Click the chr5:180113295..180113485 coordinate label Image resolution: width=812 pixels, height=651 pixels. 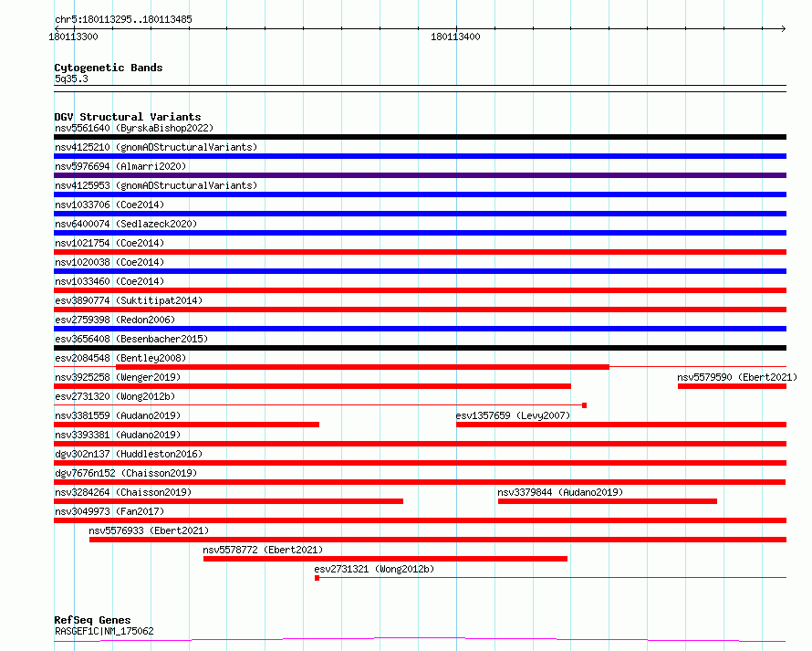[123, 20]
